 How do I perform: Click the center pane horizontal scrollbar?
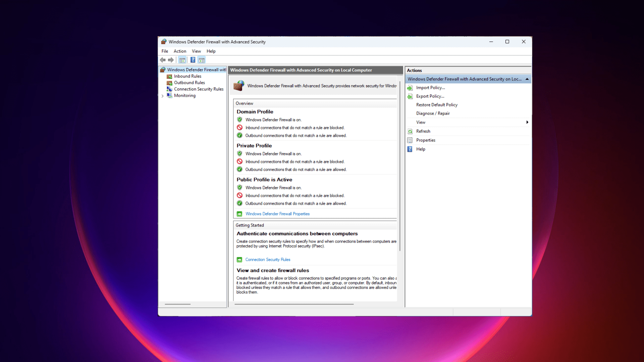[294, 304]
